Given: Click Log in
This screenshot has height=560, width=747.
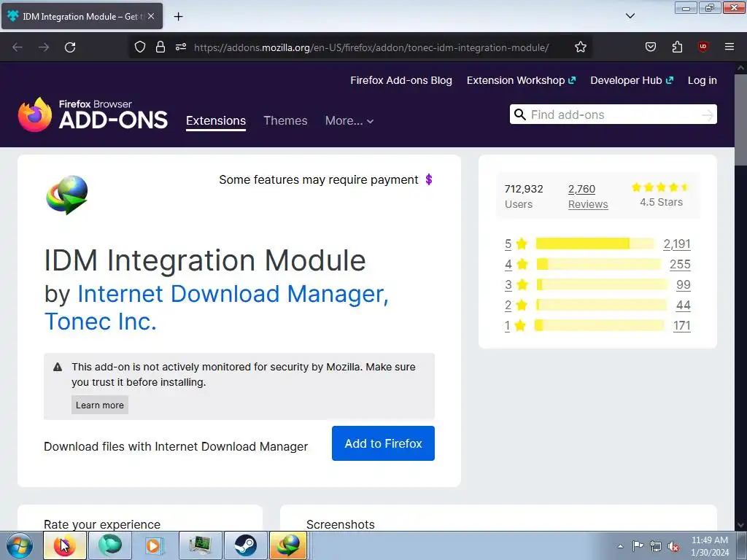Looking at the screenshot, I should pos(703,80).
